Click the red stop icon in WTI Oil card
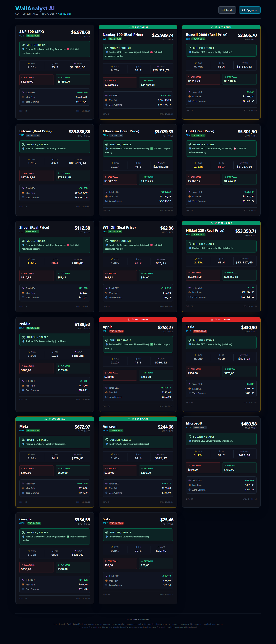 151,245
